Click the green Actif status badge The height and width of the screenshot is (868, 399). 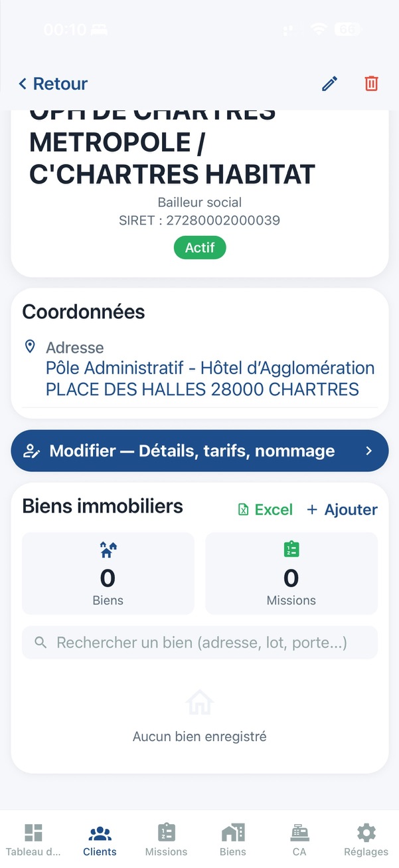point(199,247)
